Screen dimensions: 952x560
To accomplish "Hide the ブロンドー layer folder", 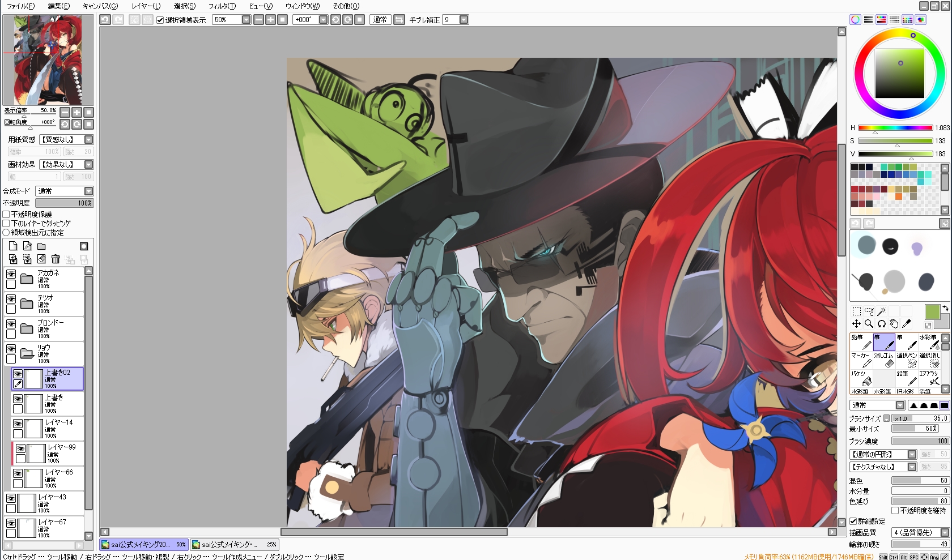I will pos(11,324).
